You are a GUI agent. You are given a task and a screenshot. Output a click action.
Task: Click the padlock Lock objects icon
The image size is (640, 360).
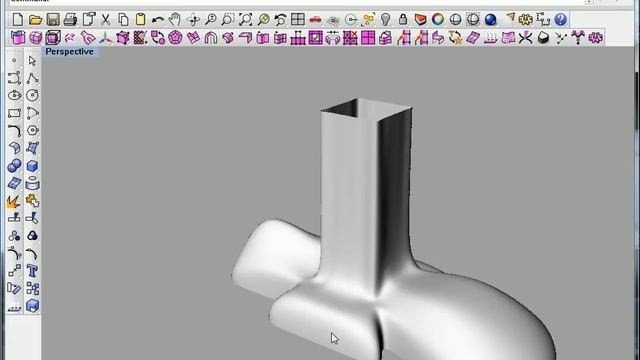pyautogui.click(x=403, y=19)
